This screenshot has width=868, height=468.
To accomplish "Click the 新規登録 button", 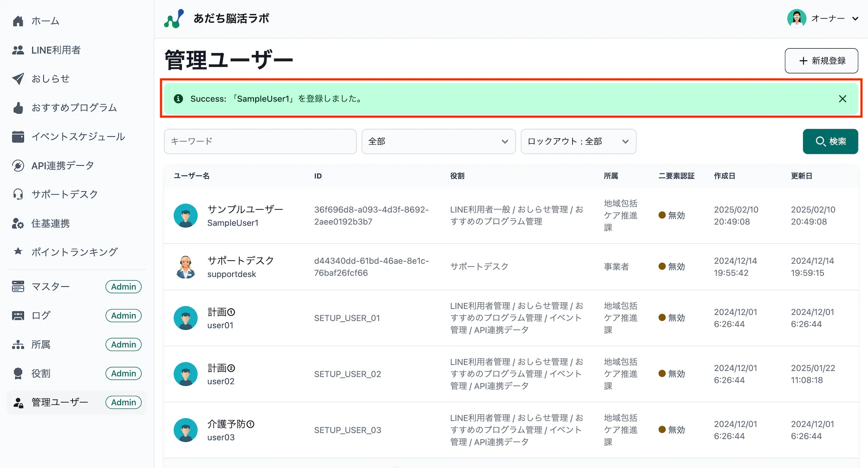I will 821,61.
